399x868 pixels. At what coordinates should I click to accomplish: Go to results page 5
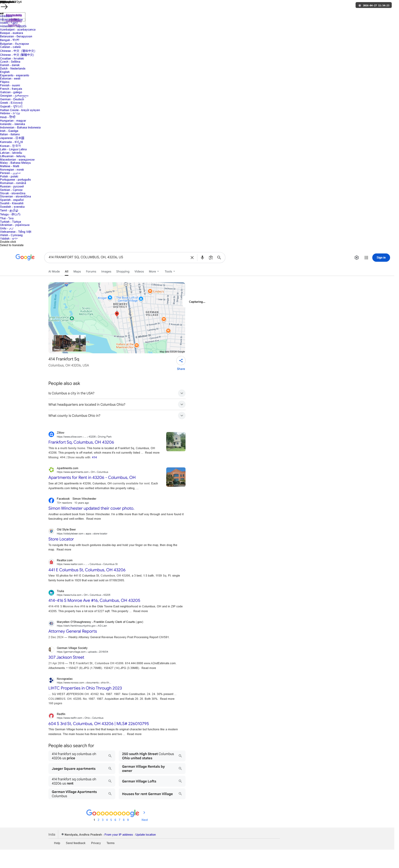(x=111, y=820)
